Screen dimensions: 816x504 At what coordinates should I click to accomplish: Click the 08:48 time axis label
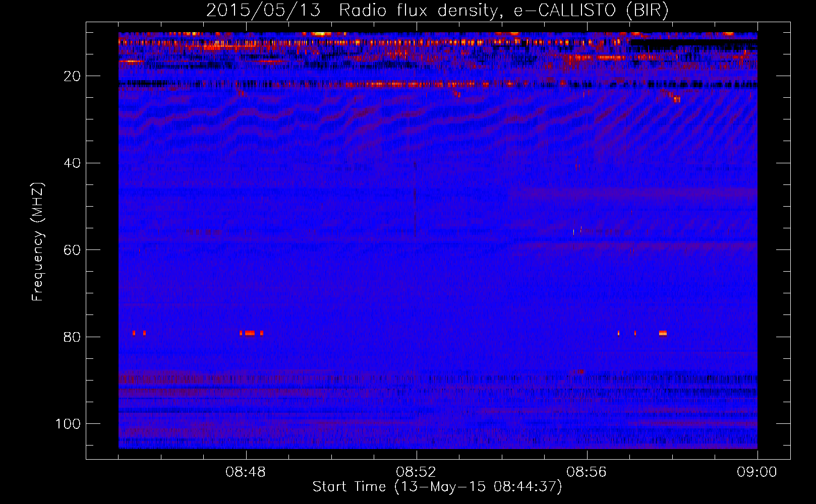click(x=246, y=472)
